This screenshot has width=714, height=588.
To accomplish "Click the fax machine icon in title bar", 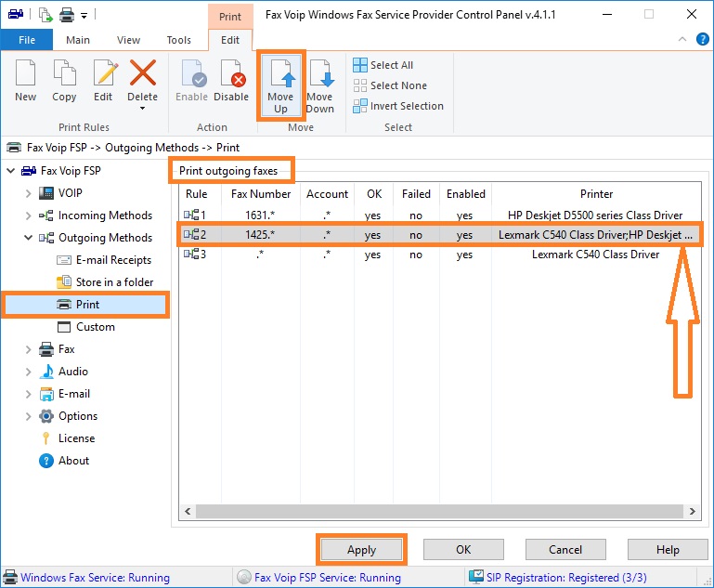I will point(16,14).
